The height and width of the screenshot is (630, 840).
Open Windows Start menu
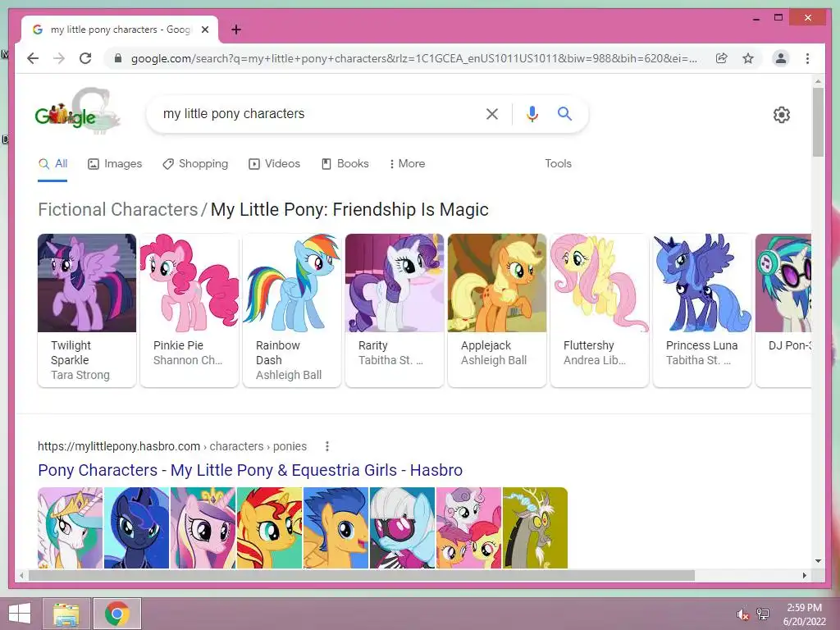tap(20, 614)
